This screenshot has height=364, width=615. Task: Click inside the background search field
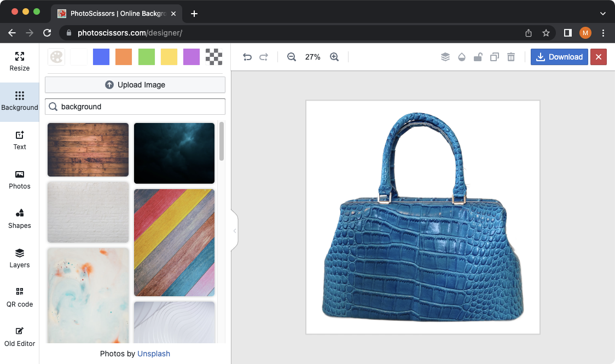135,106
